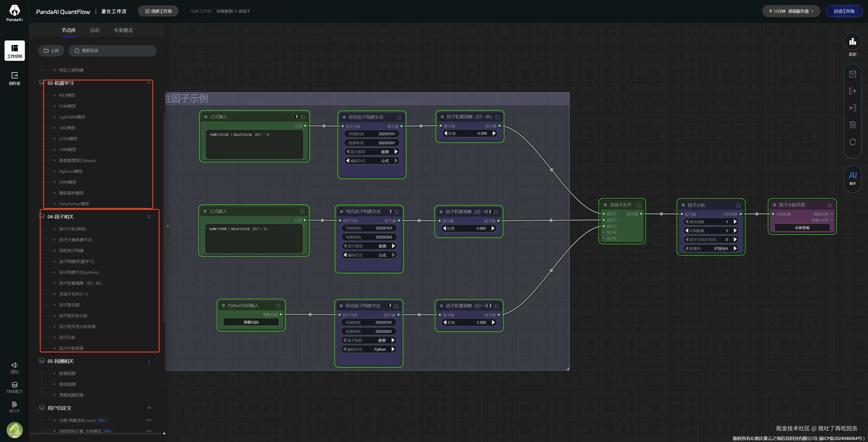Toggle status dot on first 公式输入 node
The height and width of the screenshot is (442, 868).
[205, 117]
